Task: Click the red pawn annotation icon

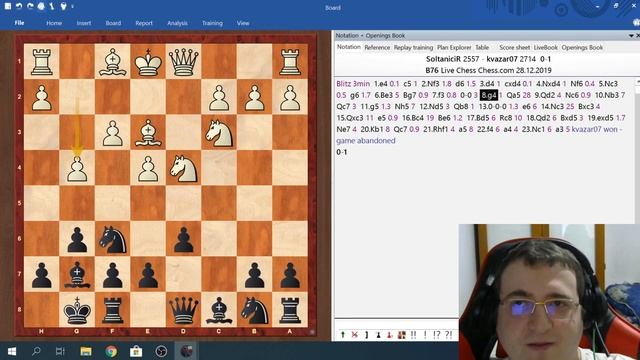Action: click(390, 335)
